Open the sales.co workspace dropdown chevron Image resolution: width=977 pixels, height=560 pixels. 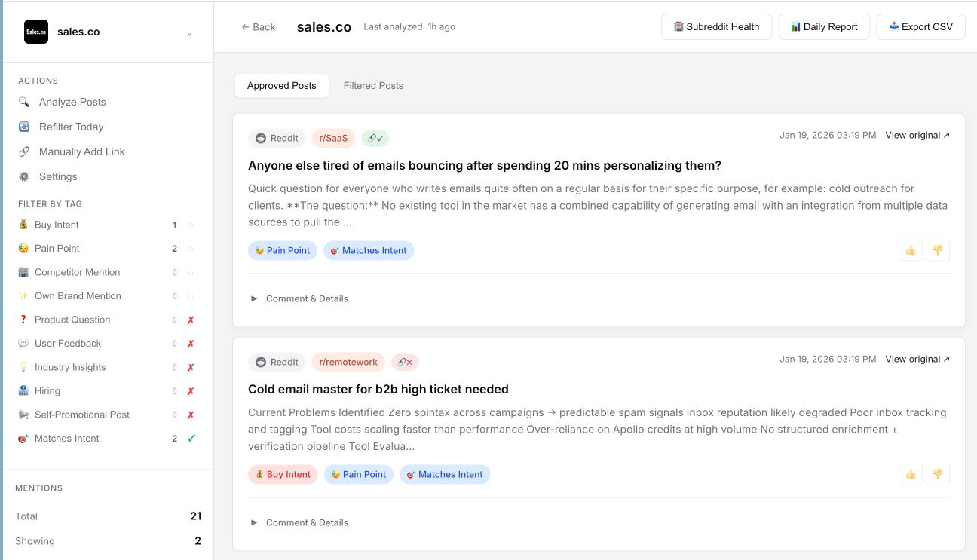tap(189, 33)
